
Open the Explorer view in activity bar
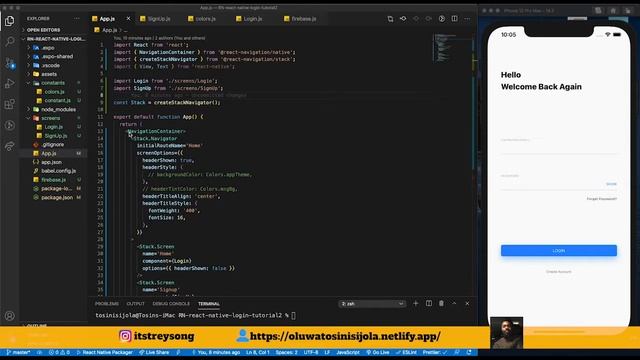coord(9,21)
